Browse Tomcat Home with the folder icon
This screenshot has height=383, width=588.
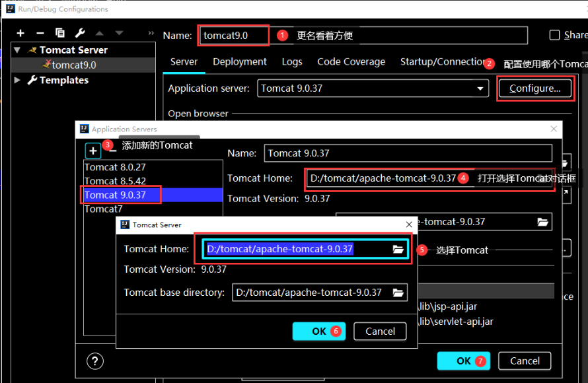(x=398, y=249)
